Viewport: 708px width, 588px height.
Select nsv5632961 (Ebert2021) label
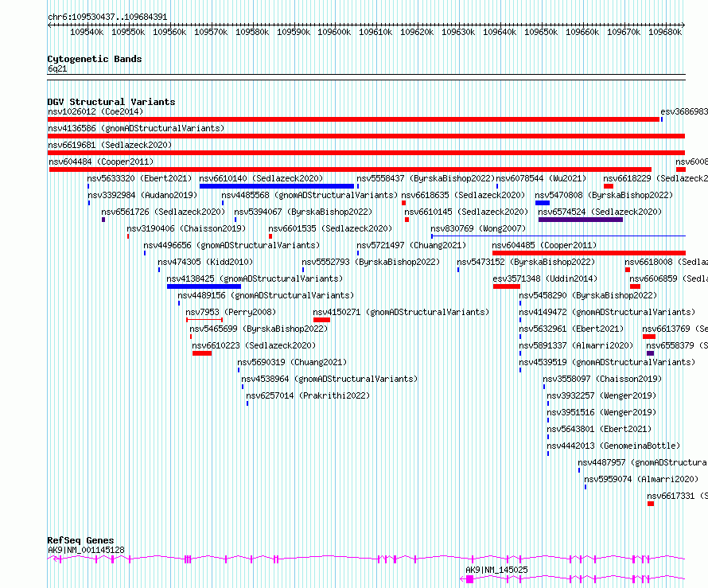click(x=571, y=329)
